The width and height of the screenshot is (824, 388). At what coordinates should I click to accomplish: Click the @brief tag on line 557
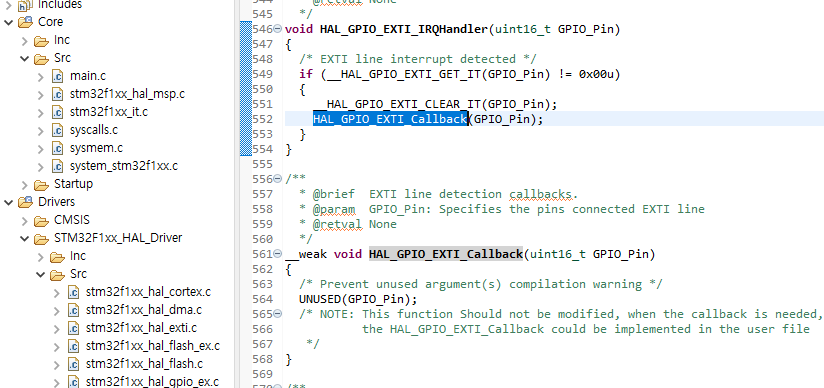click(x=334, y=195)
